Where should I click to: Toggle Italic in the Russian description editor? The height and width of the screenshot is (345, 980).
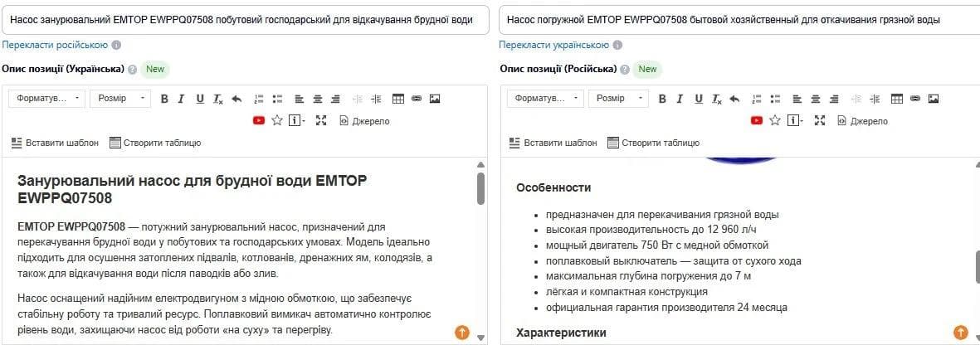(680, 99)
